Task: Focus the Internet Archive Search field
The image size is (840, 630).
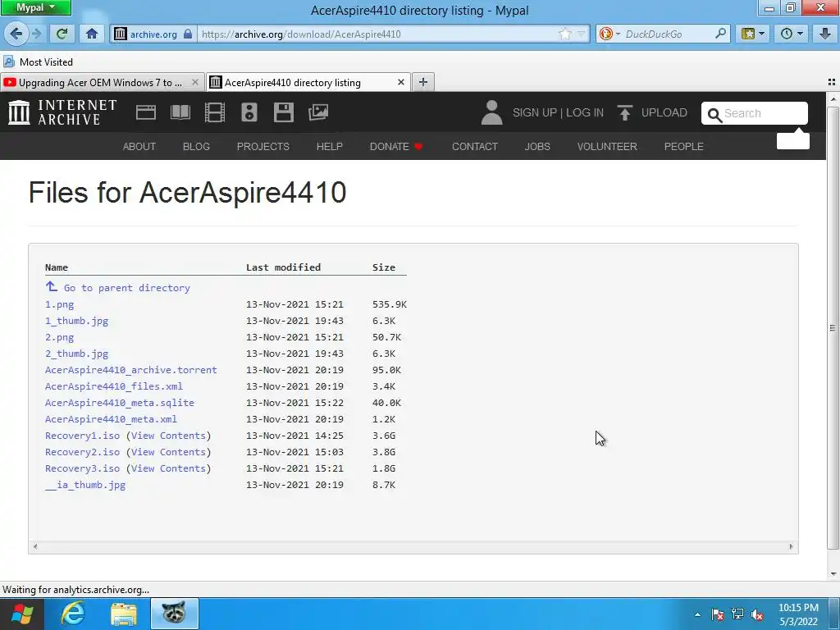Action: pos(755,113)
